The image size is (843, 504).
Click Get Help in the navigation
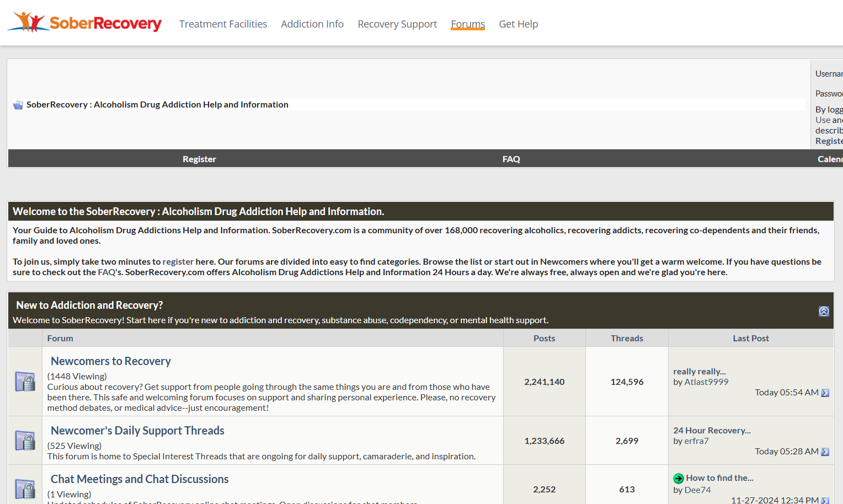pos(519,24)
